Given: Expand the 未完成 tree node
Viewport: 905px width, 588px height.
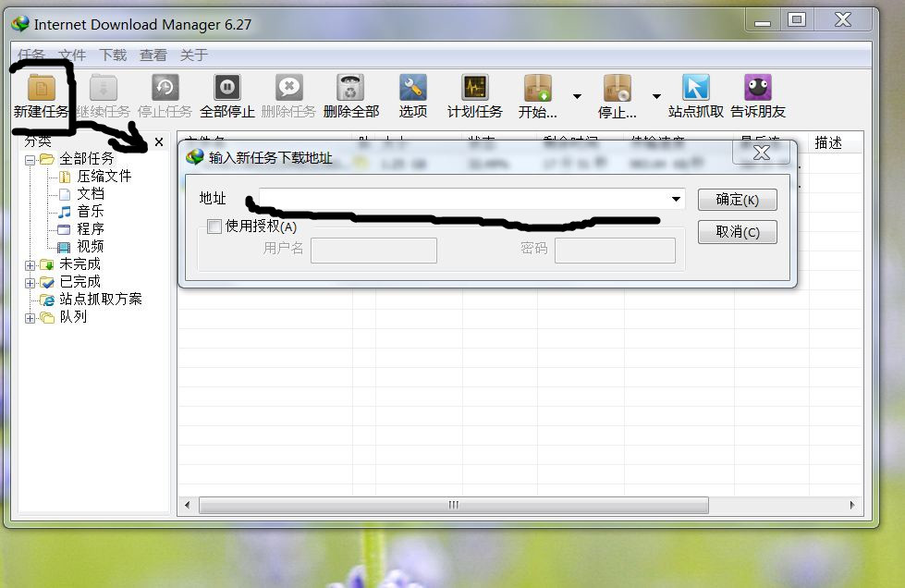Looking at the screenshot, I should [30, 265].
